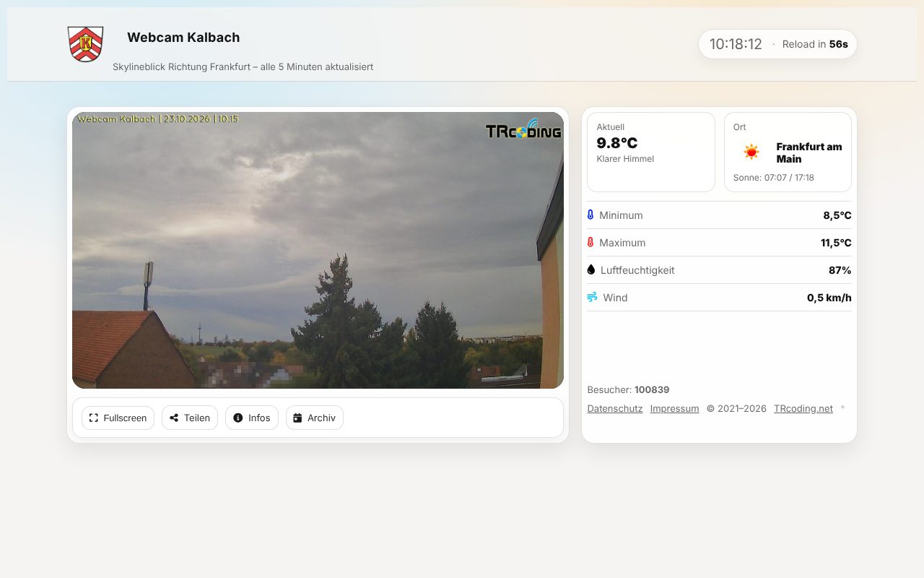This screenshot has height=578, width=924.
Task: Click the current temperature 9.8°C
Action: 617,143
